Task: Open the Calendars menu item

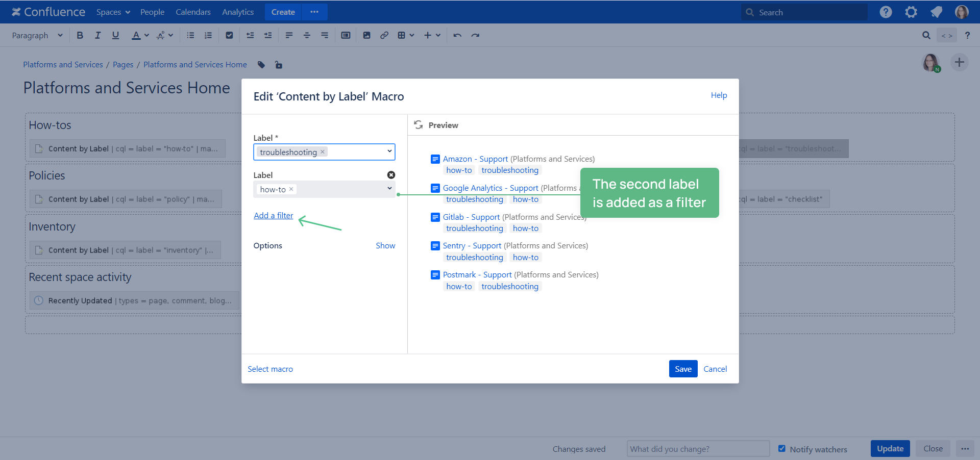Action: tap(193, 12)
